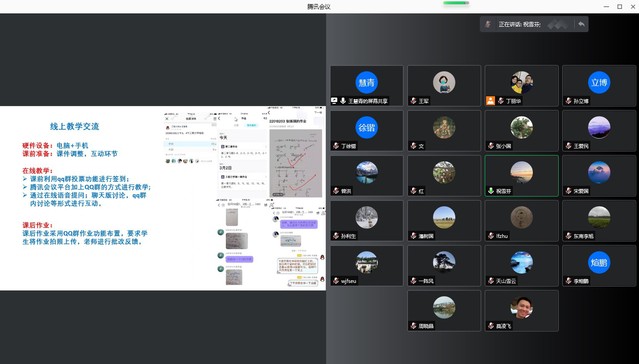Click muted mic icon on wjfseu tile
Viewport: 639px width, 364px height.
(x=336, y=281)
